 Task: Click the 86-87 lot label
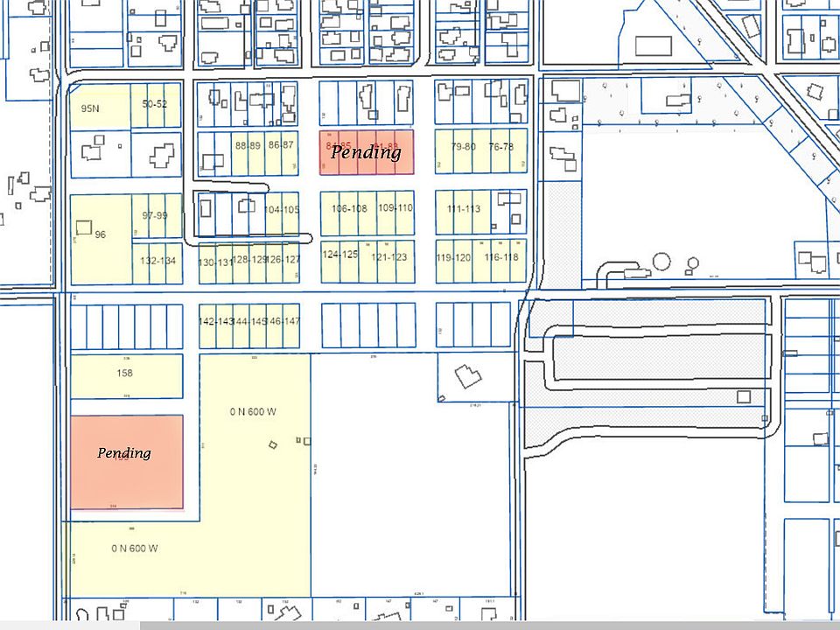click(x=281, y=144)
